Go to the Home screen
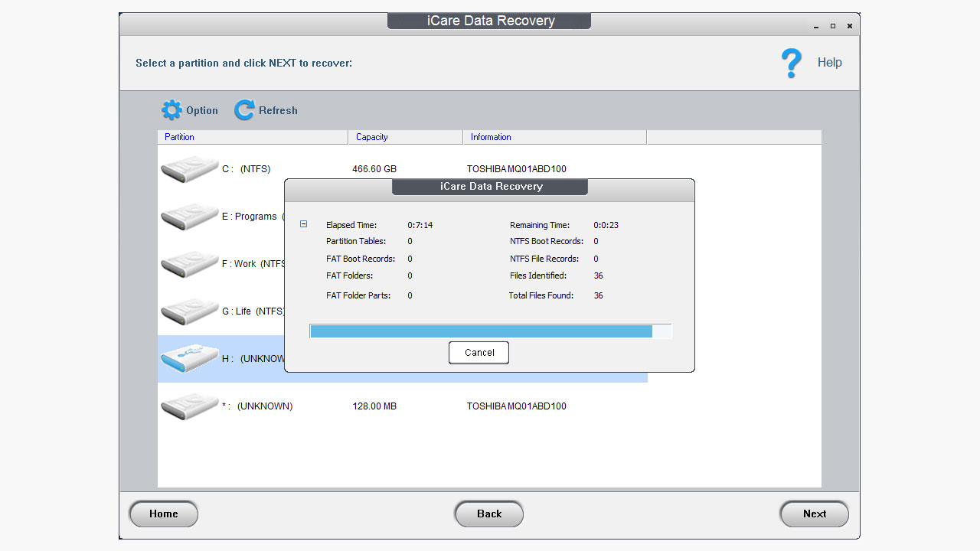 point(164,514)
